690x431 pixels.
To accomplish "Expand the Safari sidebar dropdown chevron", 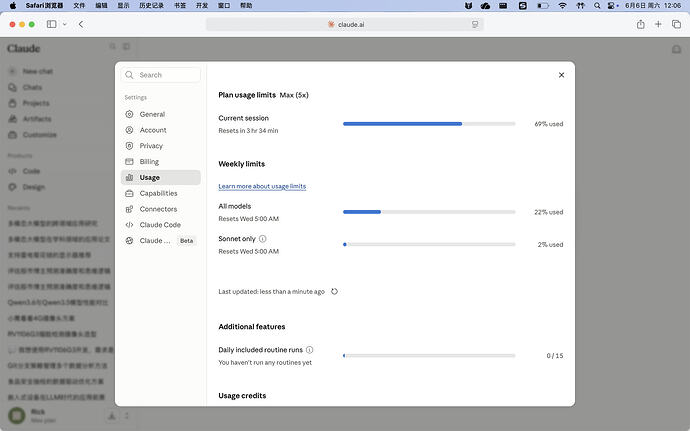I will tap(65, 24).
